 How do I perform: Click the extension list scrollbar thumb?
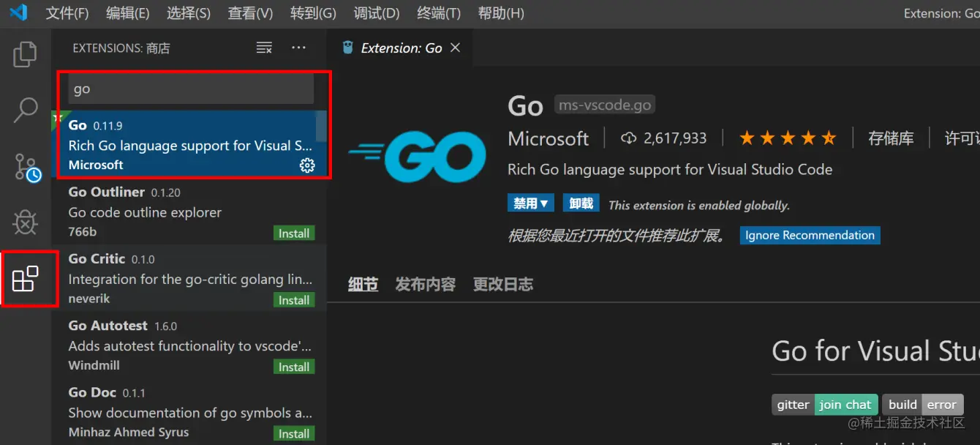[x=320, y=126]
